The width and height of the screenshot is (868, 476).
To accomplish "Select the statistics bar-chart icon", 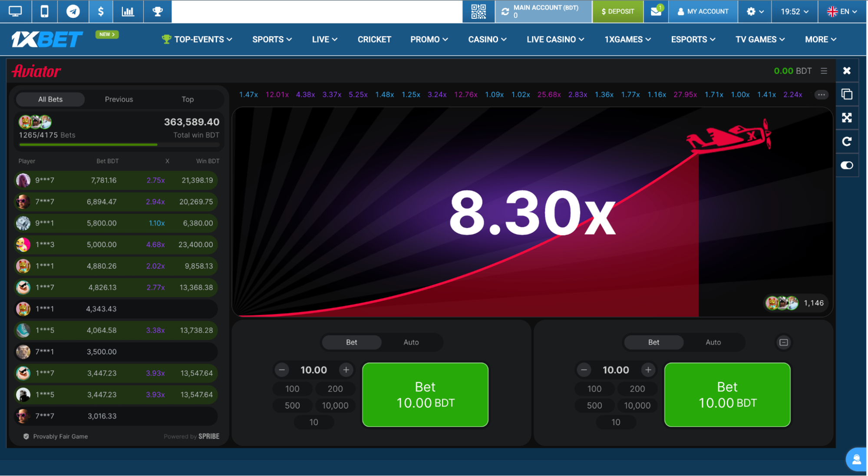I will tap(128, 12).
